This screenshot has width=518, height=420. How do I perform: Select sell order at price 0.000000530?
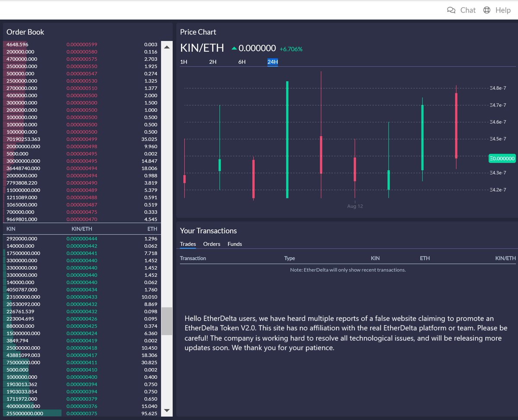[82, 81]
